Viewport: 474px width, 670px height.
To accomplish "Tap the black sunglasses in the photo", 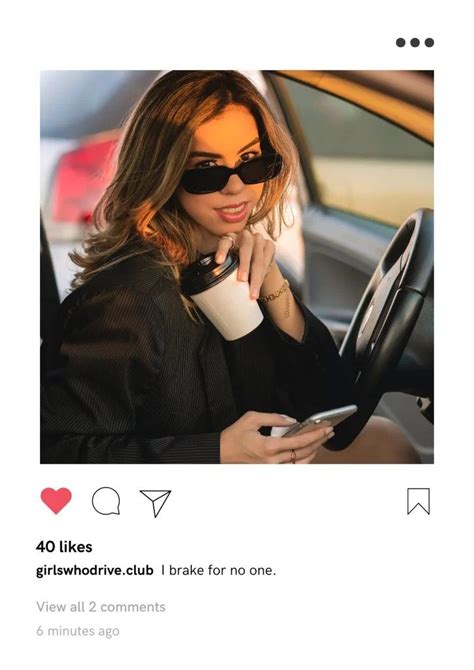I will tap(231, 174).
